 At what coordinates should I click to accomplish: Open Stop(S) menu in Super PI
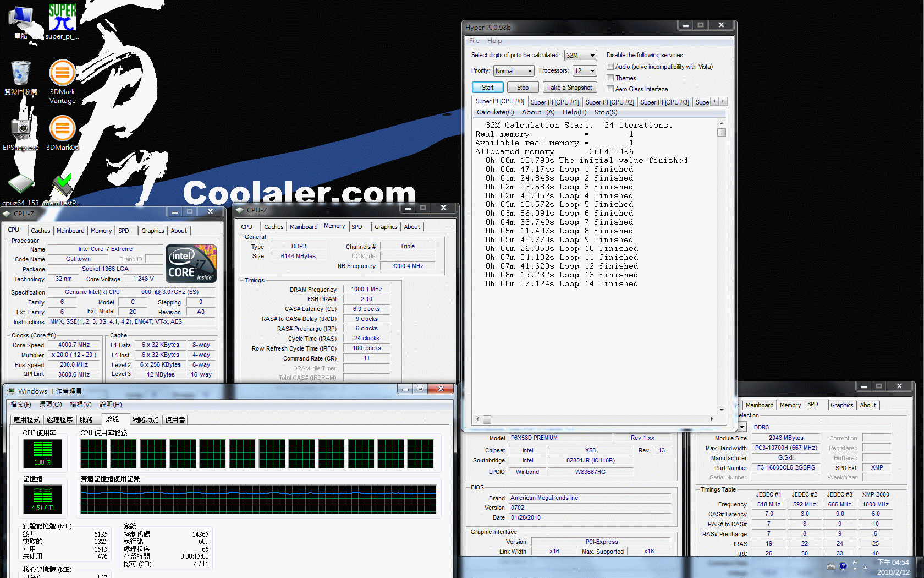606,112
